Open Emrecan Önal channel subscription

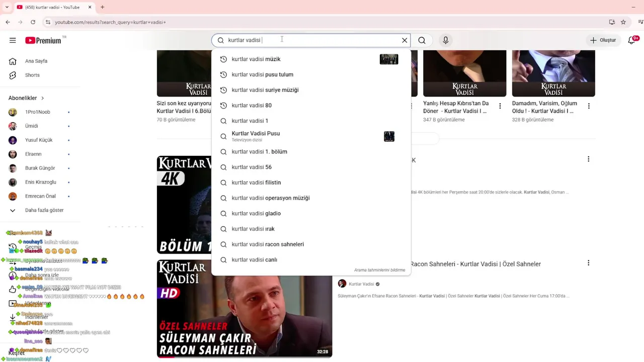[40, 197]
